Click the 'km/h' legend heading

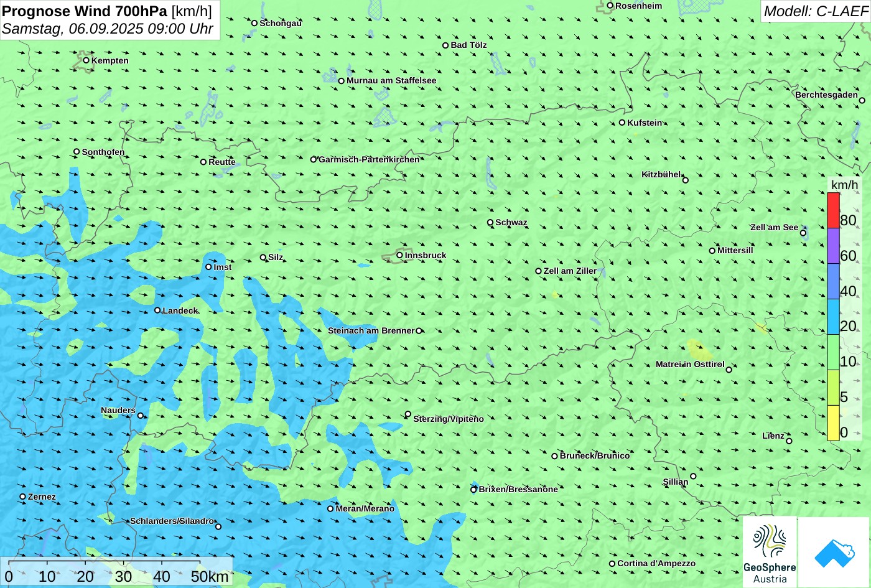pos(844,185)
